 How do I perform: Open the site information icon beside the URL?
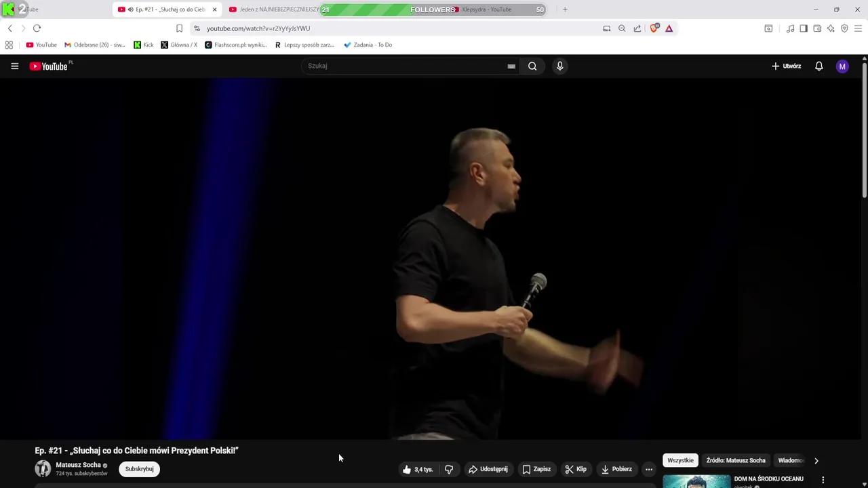click(197, 28)
